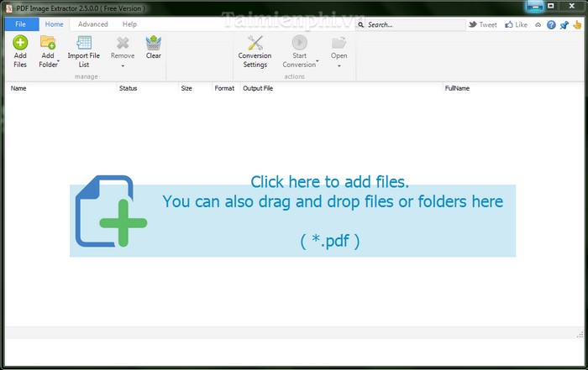The width and height of the screenshot is (588, 370).
Task: Expand the Add Folder dropdown arrow
Action: (58, 60)
